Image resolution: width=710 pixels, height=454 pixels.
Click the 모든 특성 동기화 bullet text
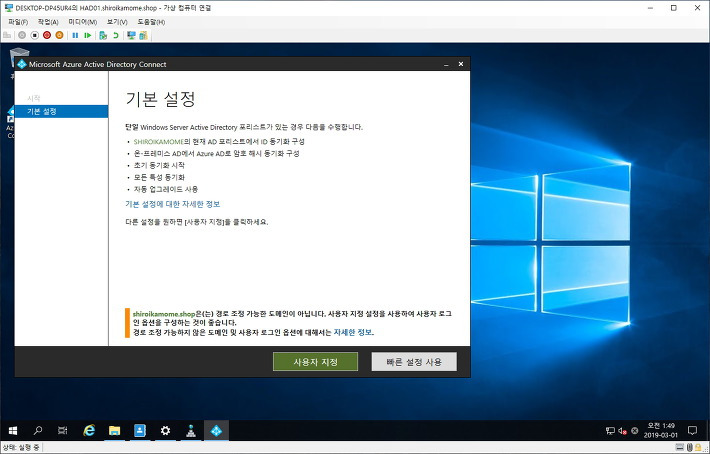159,177
